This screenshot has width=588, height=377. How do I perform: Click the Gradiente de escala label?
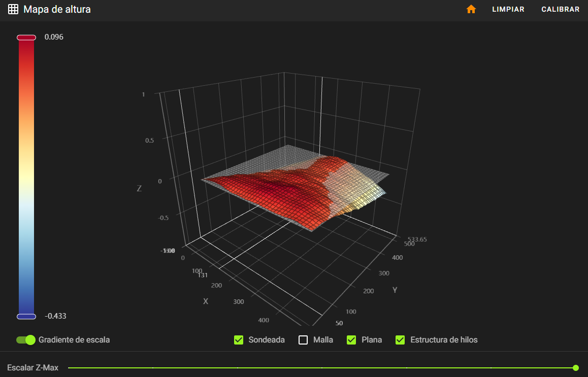click(x=74, y=340)
